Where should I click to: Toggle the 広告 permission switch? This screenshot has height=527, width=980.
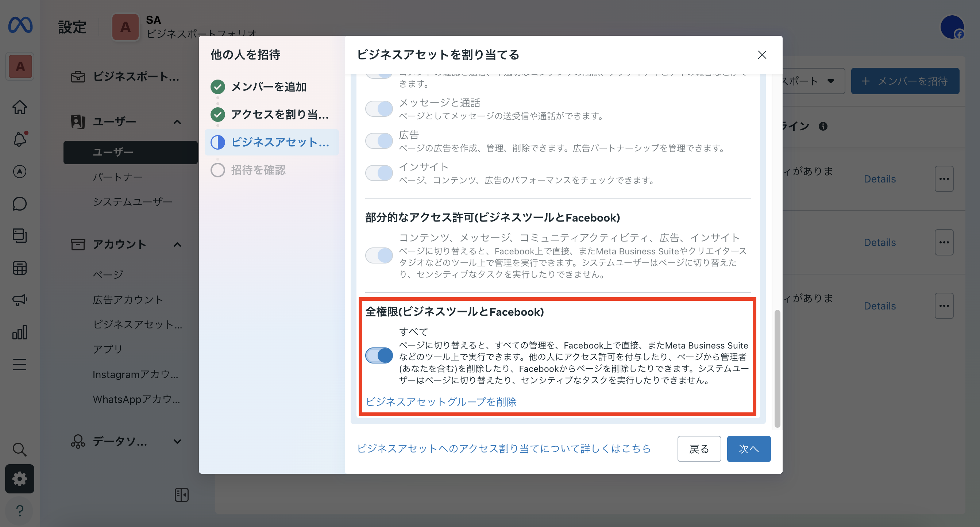(x=379, y=141)
